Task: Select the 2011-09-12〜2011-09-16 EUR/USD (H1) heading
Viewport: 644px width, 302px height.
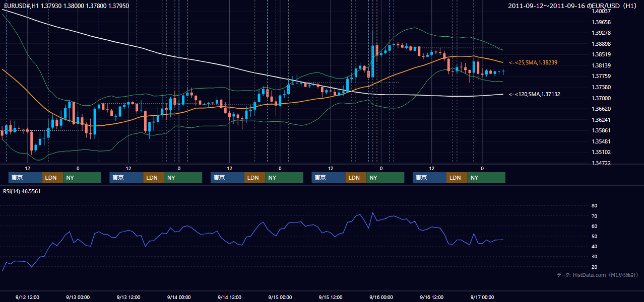Action: (x=573, y=6)
